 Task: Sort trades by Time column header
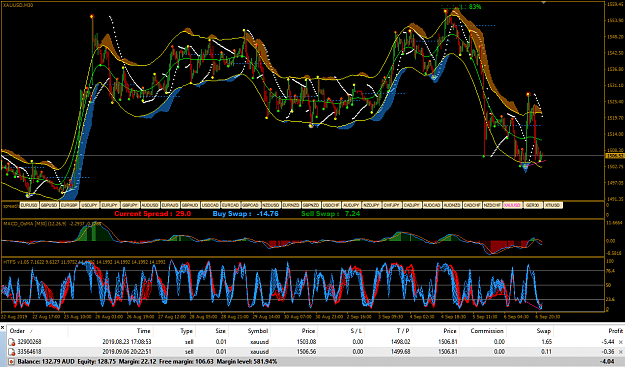click(x=143, y=331)
